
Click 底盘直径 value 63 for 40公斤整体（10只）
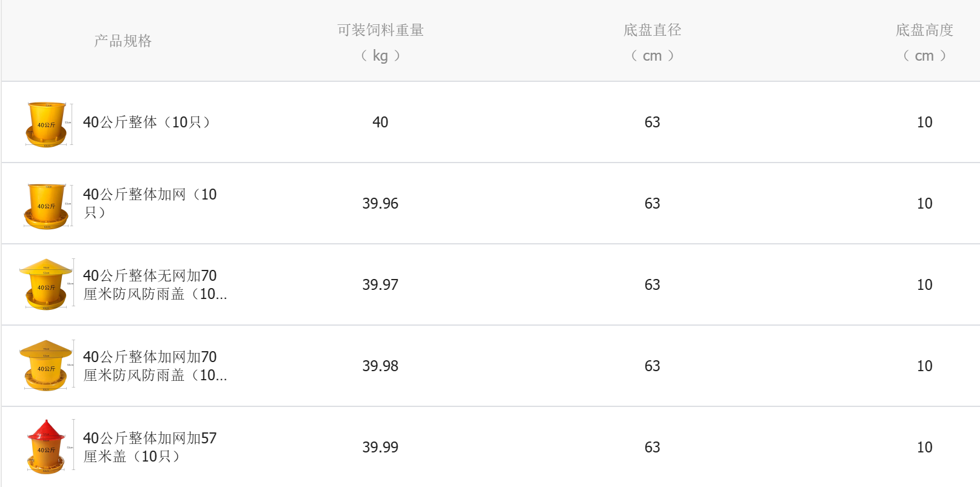coord(652,123)
